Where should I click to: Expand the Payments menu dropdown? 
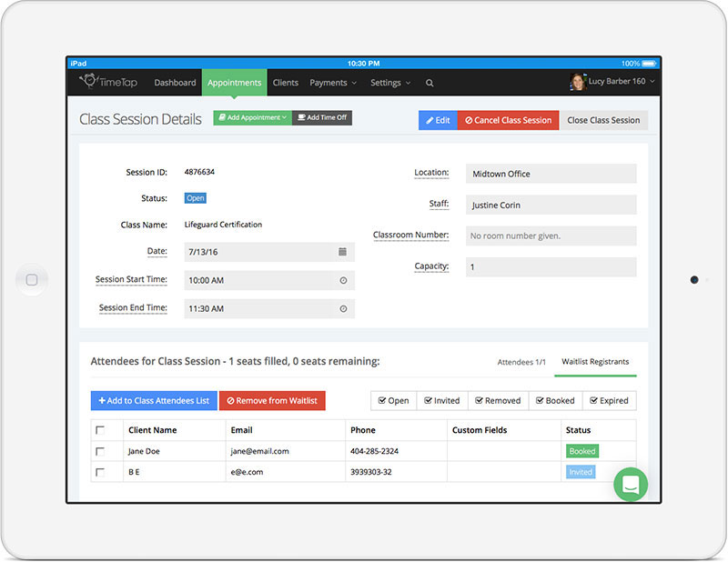coord(333,83)
